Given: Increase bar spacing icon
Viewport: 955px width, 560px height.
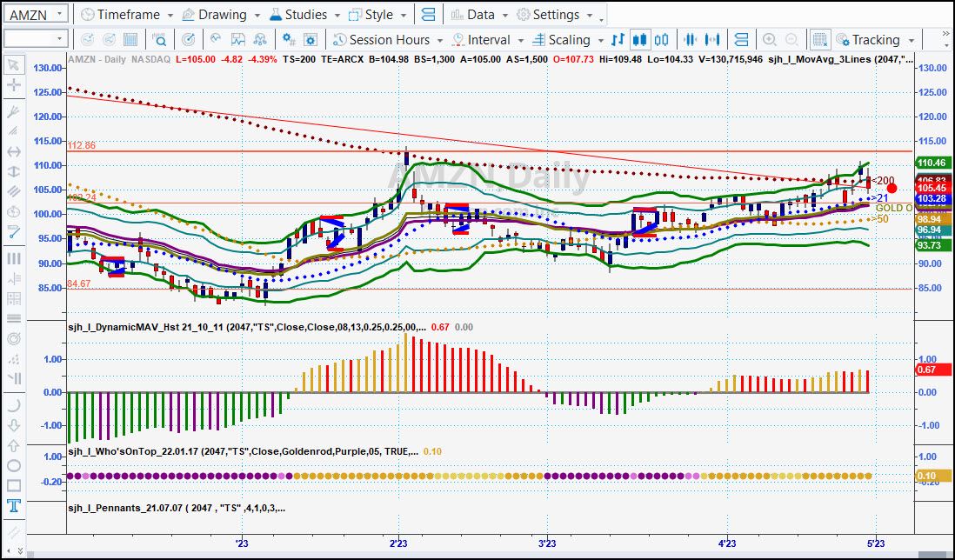Looking at the screenshot, I should point(712,40).
